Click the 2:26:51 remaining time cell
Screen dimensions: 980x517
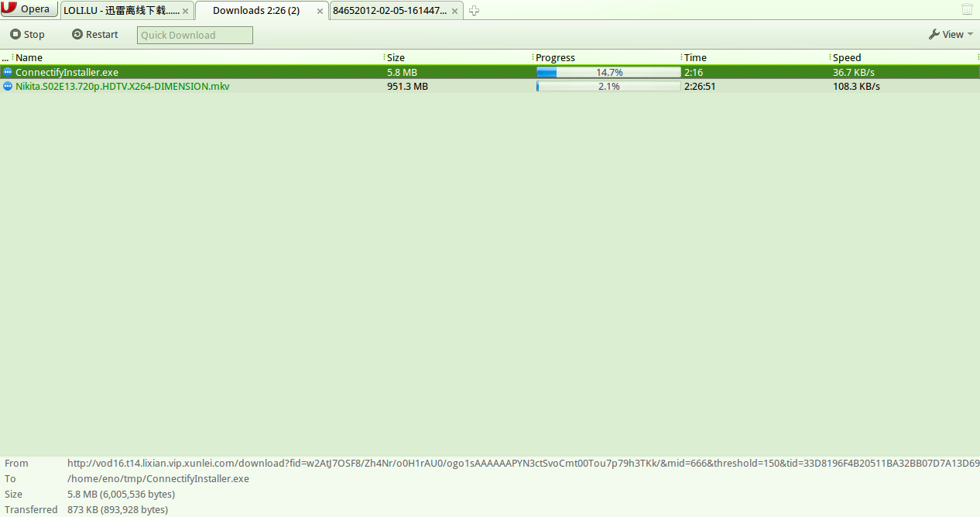[x=700, y=86]
